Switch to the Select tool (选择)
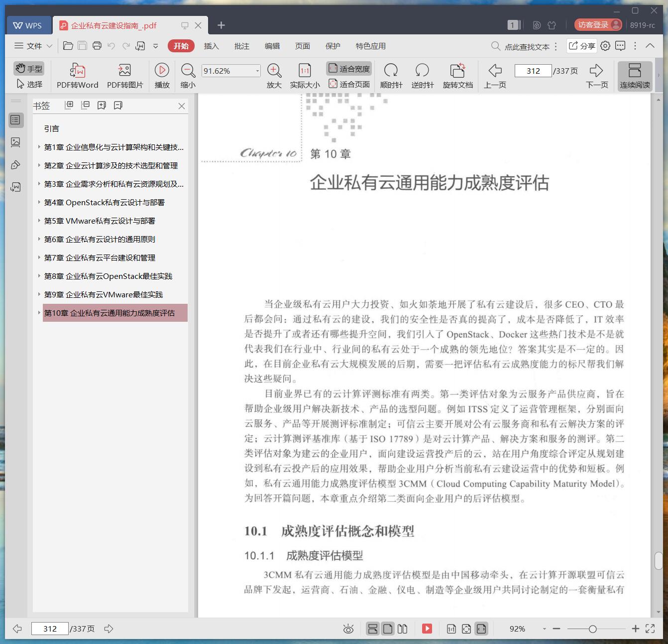Viewport: 668px width, 644px height. [x=29, y=84]
